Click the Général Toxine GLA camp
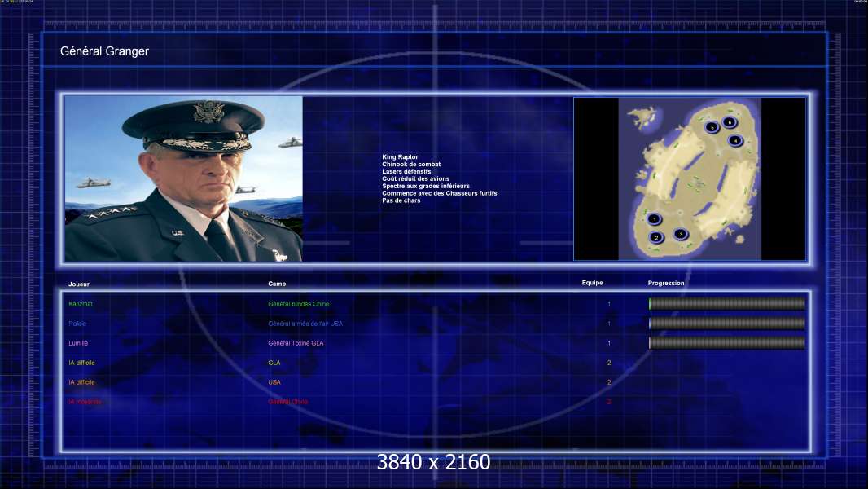 (296, 343)
